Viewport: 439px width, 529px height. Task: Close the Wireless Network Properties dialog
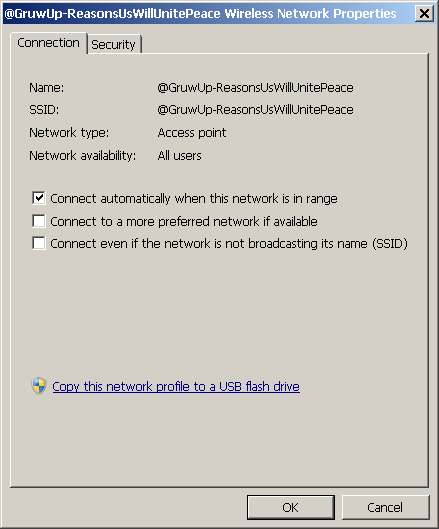point(424,13)
